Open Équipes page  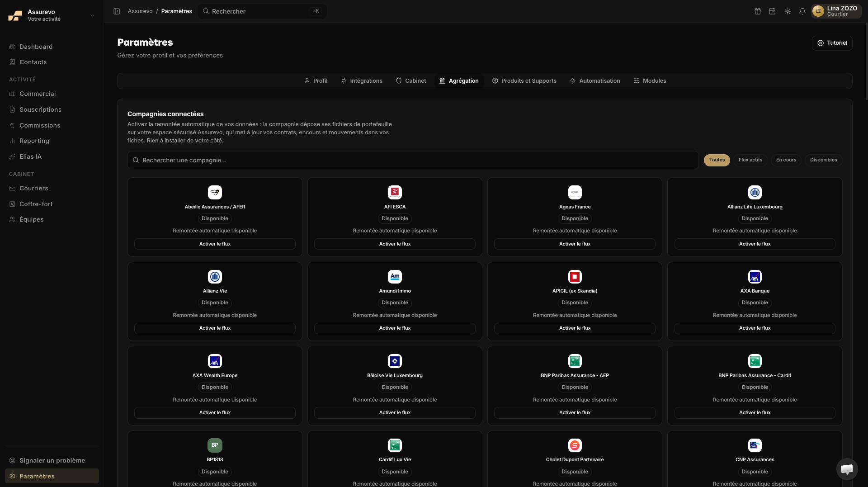click(x=52, y=219)
